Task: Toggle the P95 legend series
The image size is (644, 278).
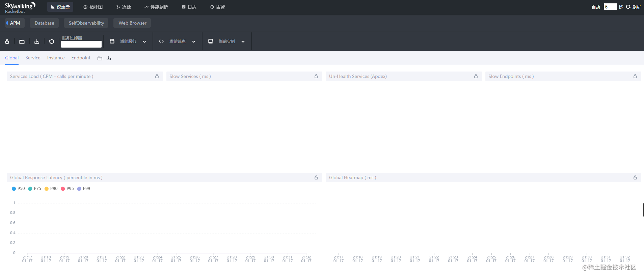Action: [67, 189]
